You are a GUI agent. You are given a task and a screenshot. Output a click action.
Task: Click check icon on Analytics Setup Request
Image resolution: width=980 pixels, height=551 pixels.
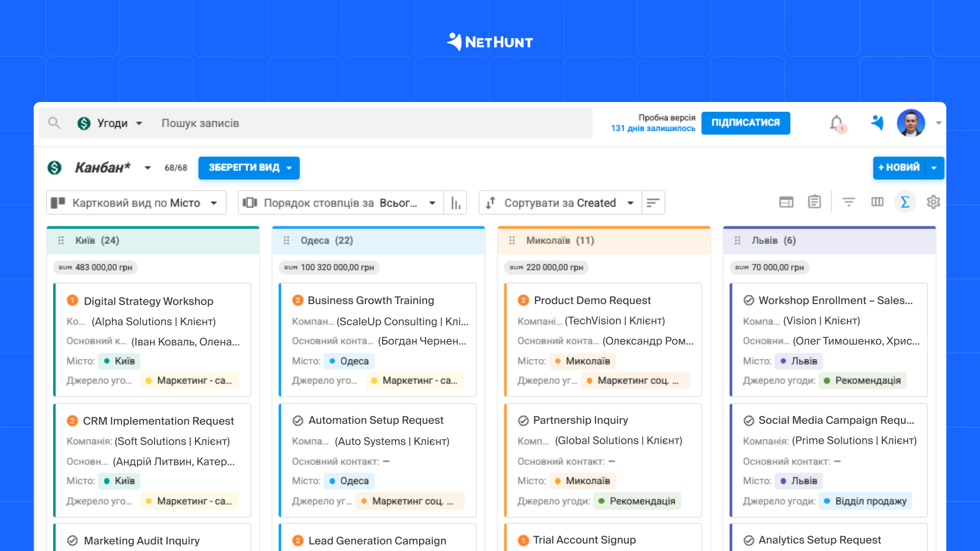click(x=749, y=540)
